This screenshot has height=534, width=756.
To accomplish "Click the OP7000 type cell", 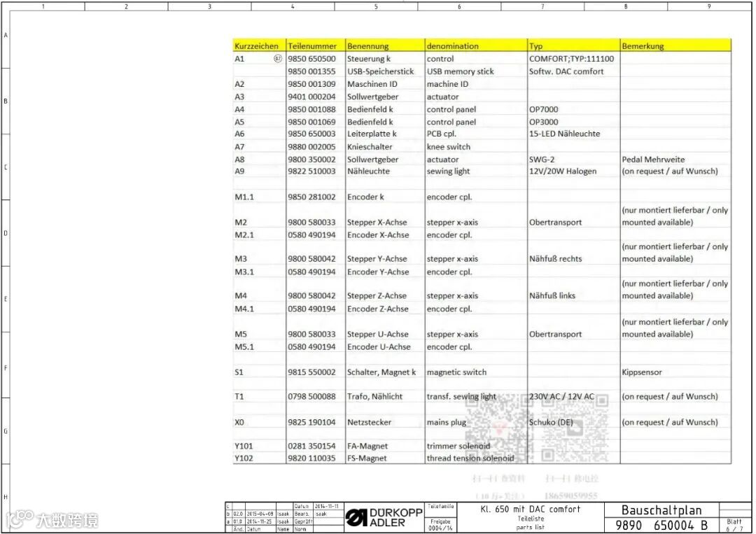I will pos(543,109).
